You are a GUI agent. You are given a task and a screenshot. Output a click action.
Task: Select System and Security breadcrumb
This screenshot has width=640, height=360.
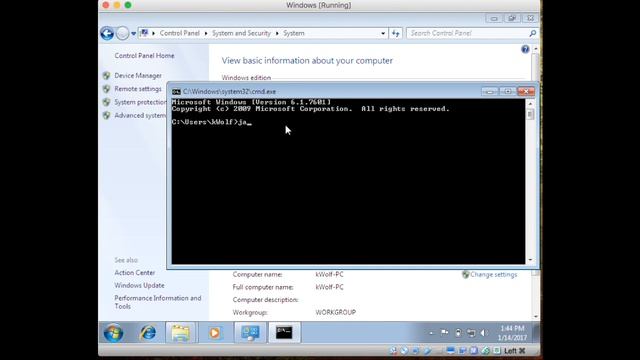[x=241, y=33]
